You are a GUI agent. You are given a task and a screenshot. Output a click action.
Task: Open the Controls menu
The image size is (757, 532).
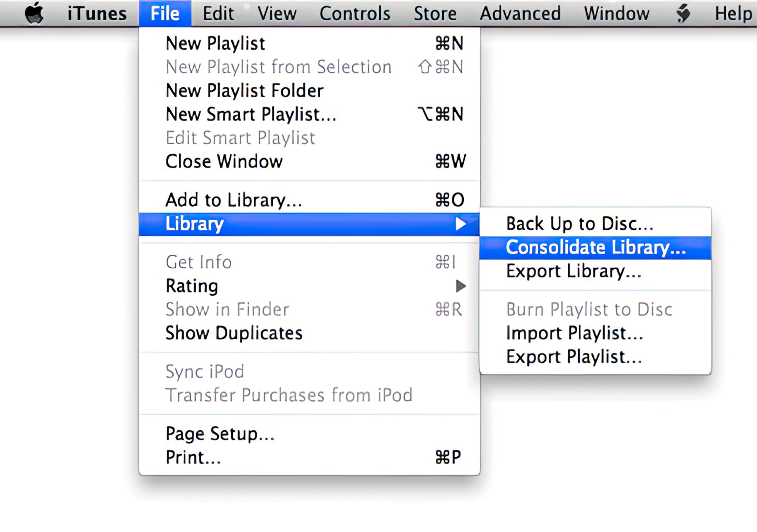pos(355,14)
